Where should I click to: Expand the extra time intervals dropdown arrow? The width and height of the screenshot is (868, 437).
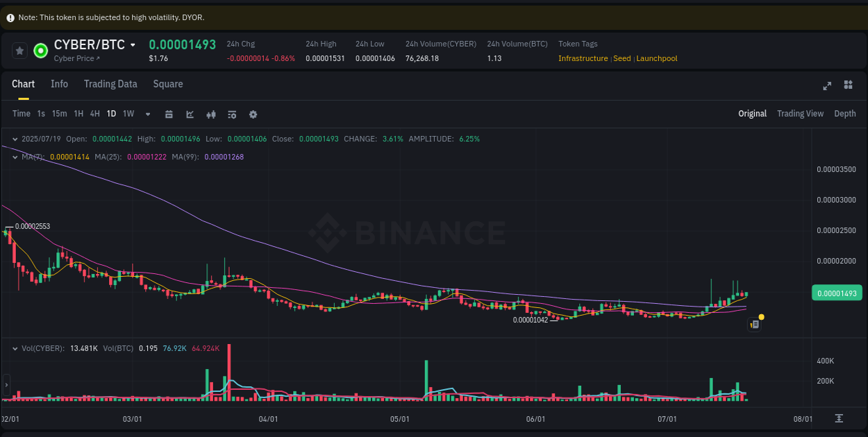click(147, 114)
